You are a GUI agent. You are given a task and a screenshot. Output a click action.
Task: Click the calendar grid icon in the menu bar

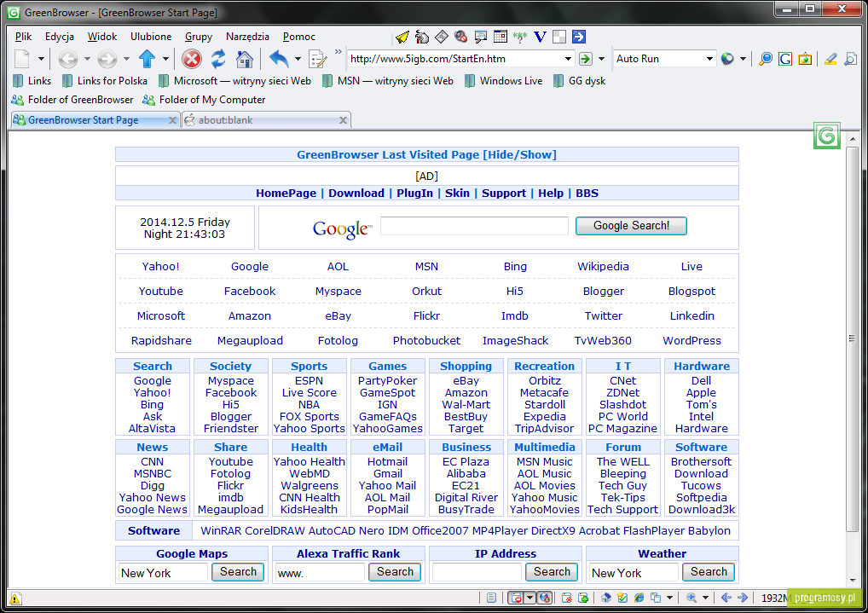[x=501, y=38]
